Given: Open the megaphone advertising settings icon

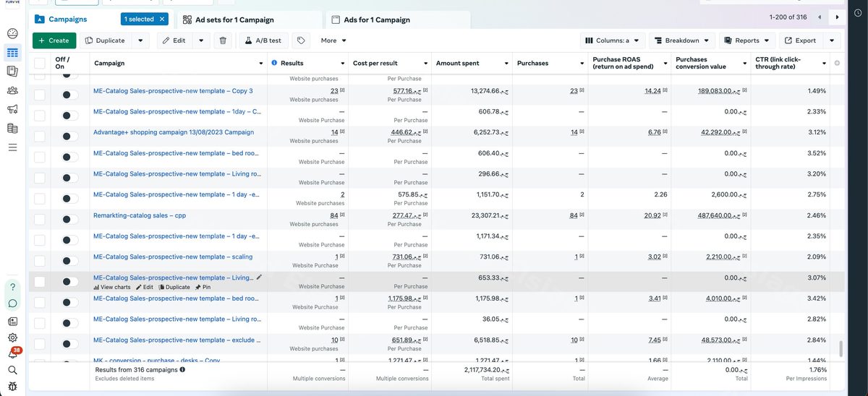Looking at the screenshot, I should pyautogui.click(x=12, y=109).
